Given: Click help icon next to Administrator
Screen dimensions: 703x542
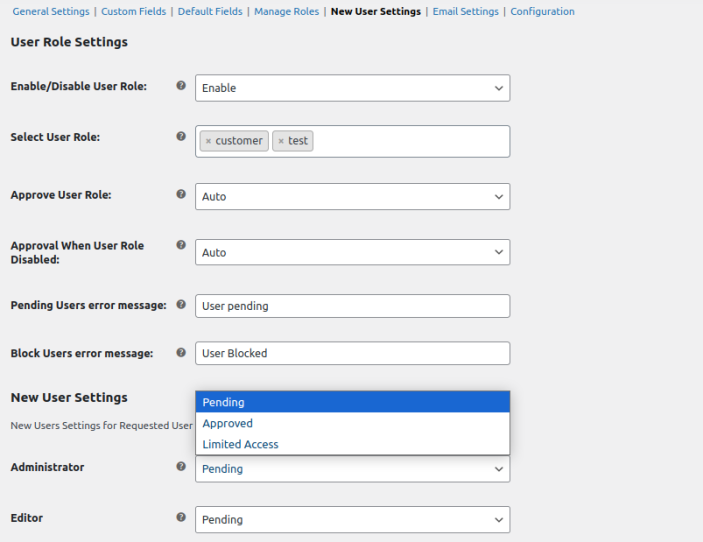Looking at the screenshot, I should (x=181, y=466).
